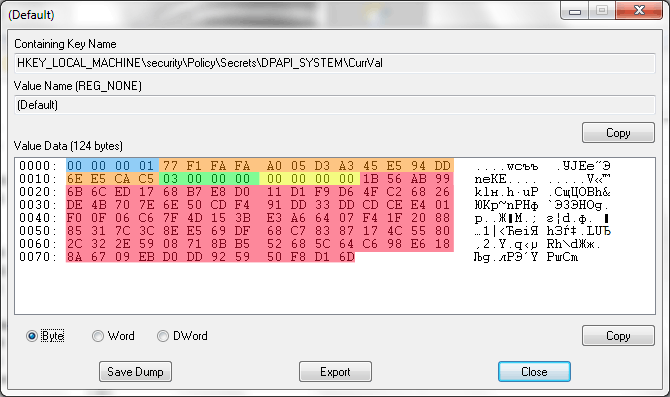The image size is (670, 397).
Task: Click byte 2C starting row 0060
Action: tap(74, 244)
